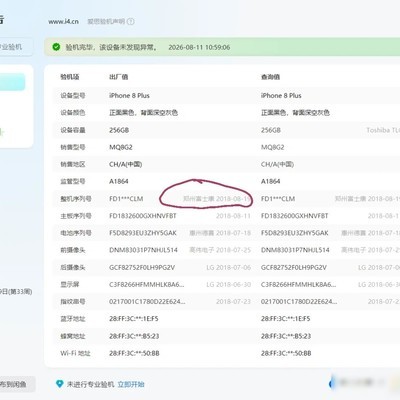This screenshot has height=400, width=400.
Task: Select the 指纹串号 row label
Action: coord(73,302)
